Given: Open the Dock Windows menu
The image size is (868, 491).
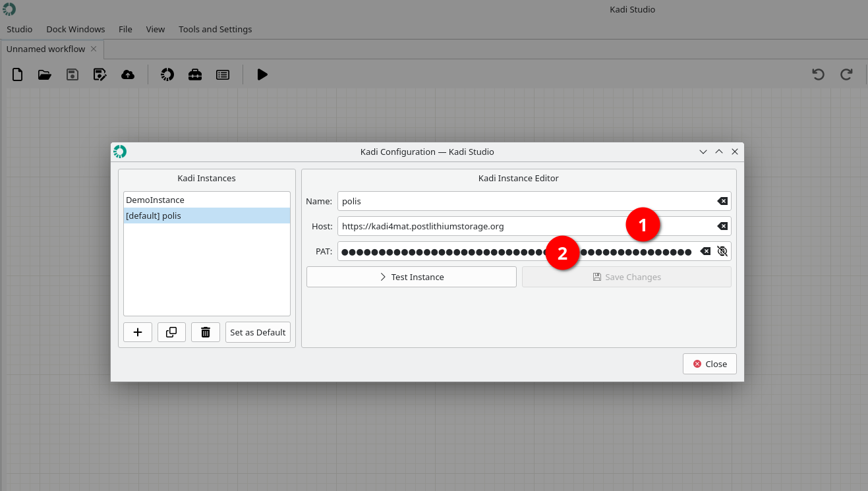Looking at the screenshot, I should (x=76, y=29).
